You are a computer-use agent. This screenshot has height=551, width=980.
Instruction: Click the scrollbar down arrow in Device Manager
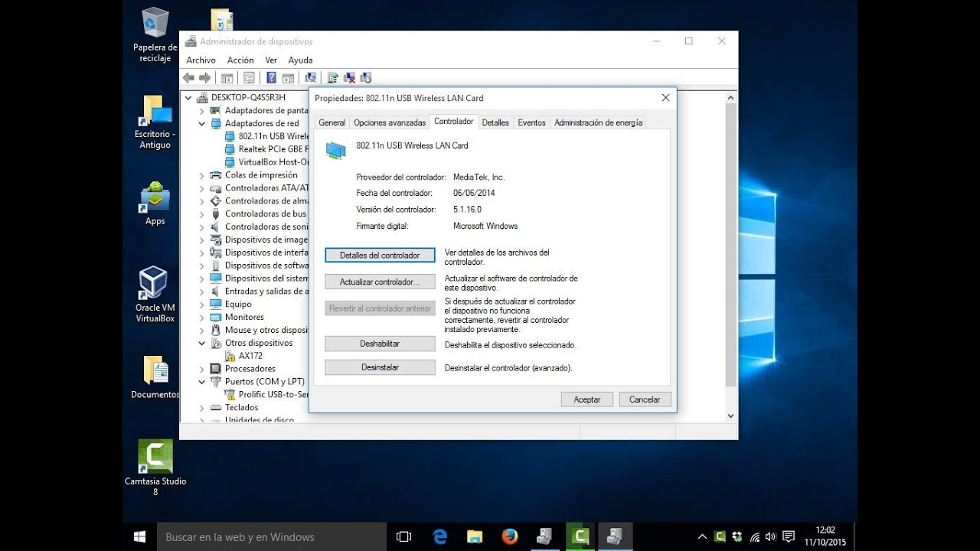click(x=730, y=416)
